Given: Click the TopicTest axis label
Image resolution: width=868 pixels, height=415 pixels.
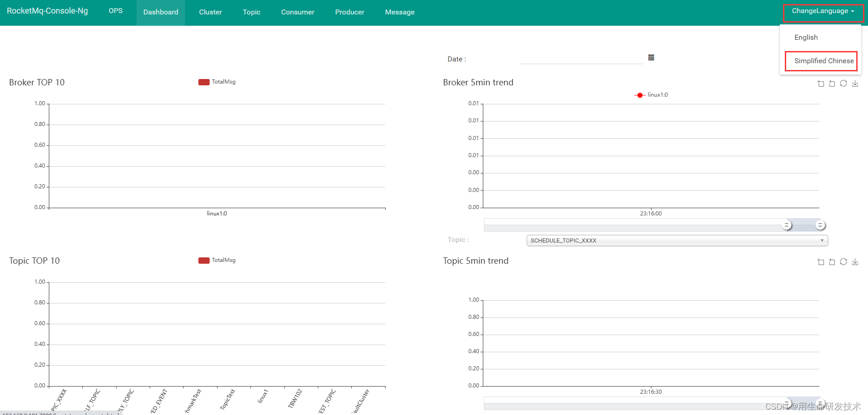Looking at the screenshot, I should (227, 399).
